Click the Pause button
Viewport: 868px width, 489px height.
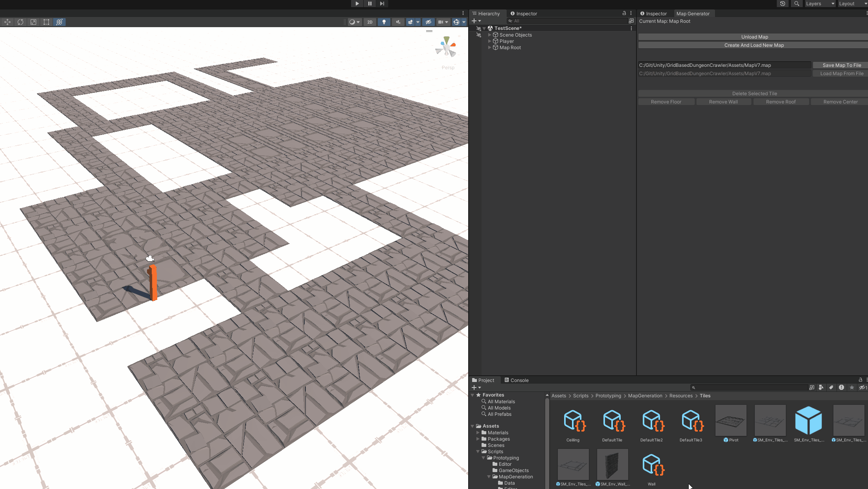pos(370,4)
